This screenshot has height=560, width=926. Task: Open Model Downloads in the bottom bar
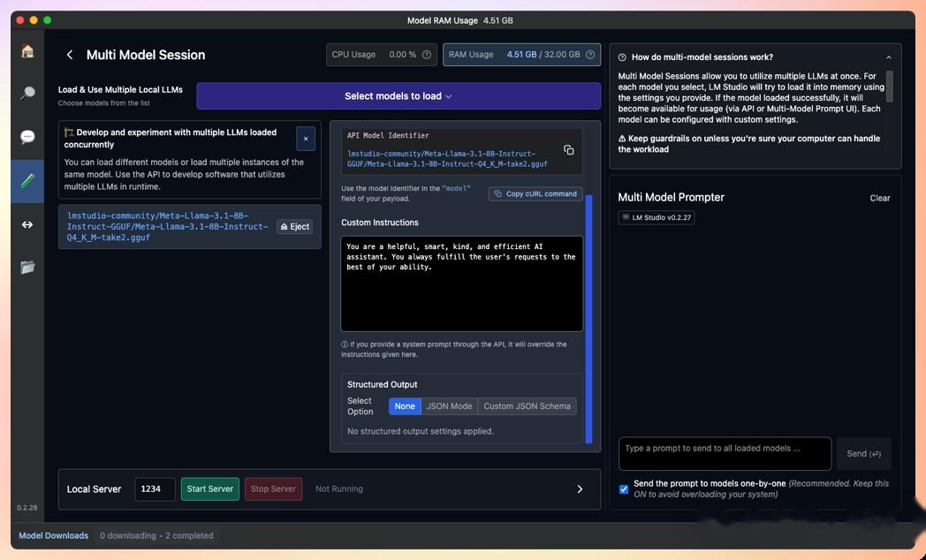point(53,536)
